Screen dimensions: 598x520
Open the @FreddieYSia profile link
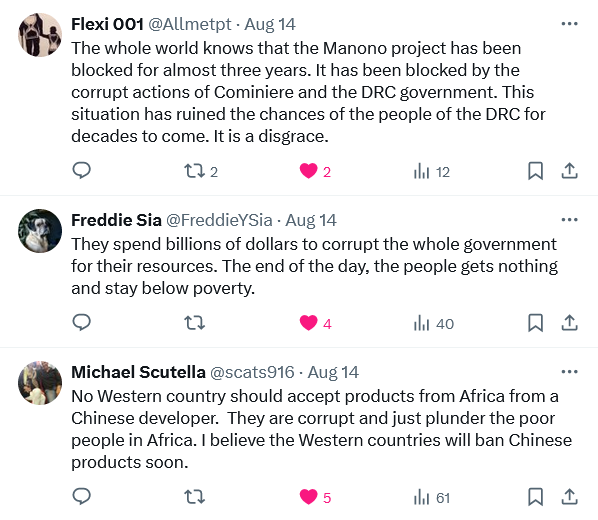219,220
